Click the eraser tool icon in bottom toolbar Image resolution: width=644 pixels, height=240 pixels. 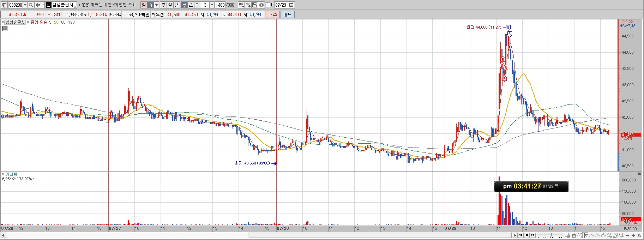[609, 235]
